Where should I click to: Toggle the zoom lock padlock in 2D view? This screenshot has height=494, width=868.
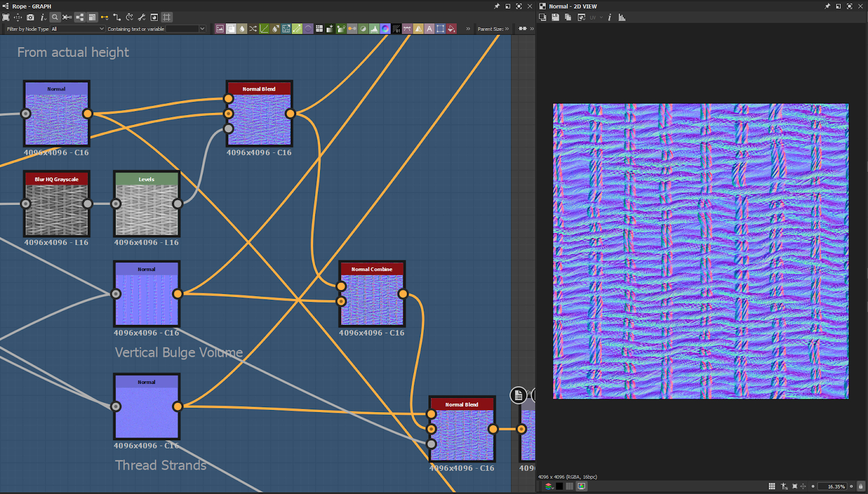coord(860,486)
